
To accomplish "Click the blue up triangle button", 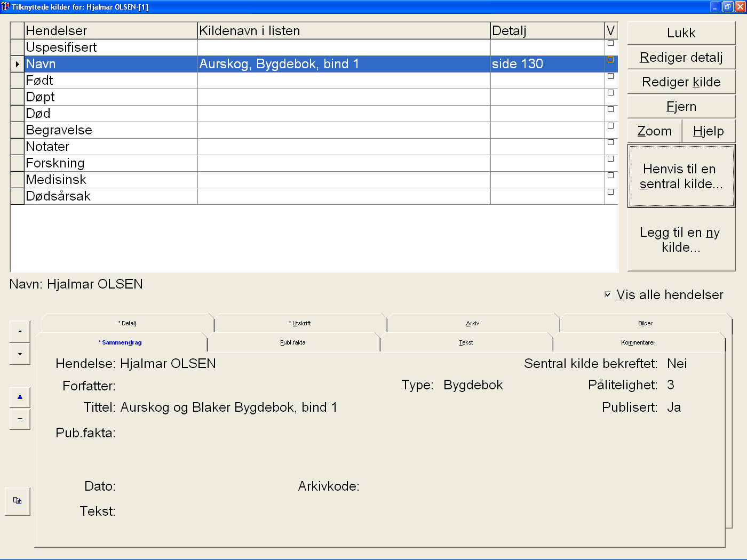I will (20, 397).
